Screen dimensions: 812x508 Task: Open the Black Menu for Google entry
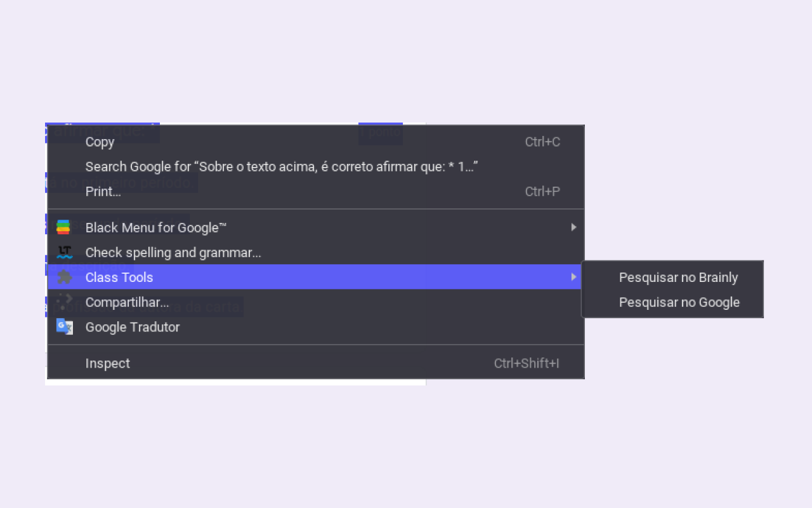tap(156, 227)
